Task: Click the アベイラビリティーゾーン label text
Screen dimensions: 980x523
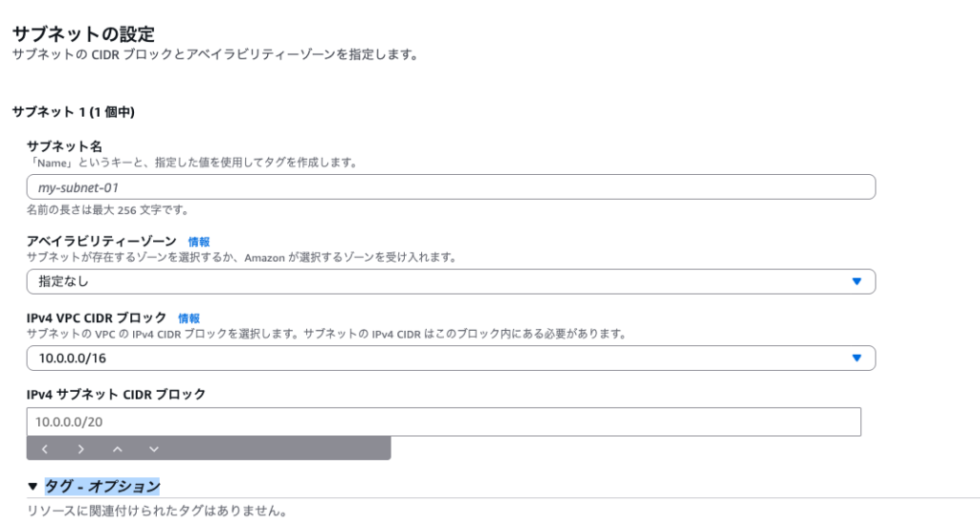Action: tap(101, 241)
